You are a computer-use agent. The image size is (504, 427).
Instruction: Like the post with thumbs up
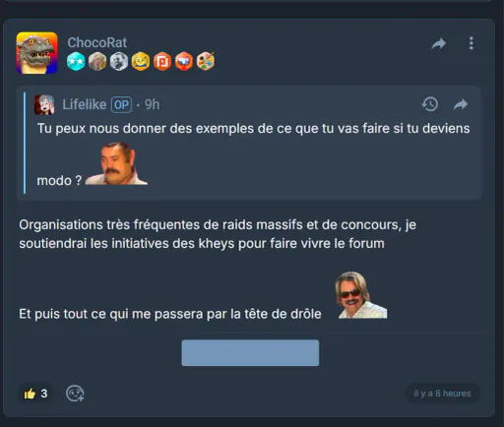pyautogui.click(x=35, y=394)
